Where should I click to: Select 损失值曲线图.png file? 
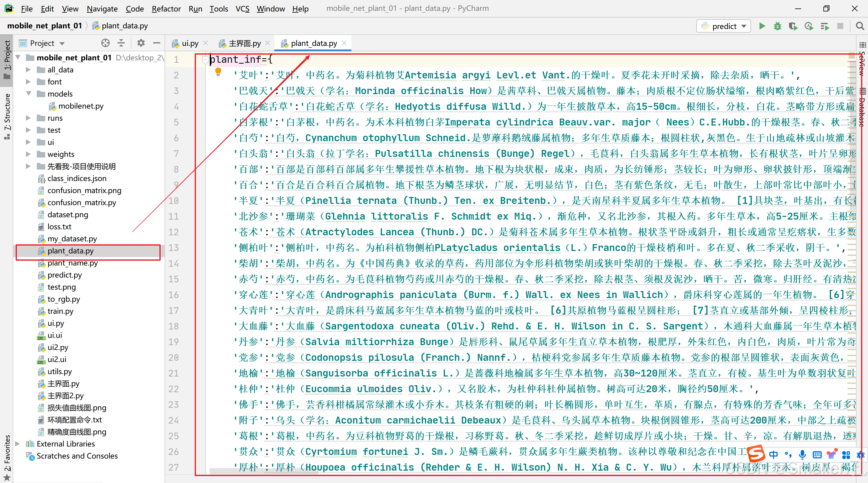(x=77, y=408)
